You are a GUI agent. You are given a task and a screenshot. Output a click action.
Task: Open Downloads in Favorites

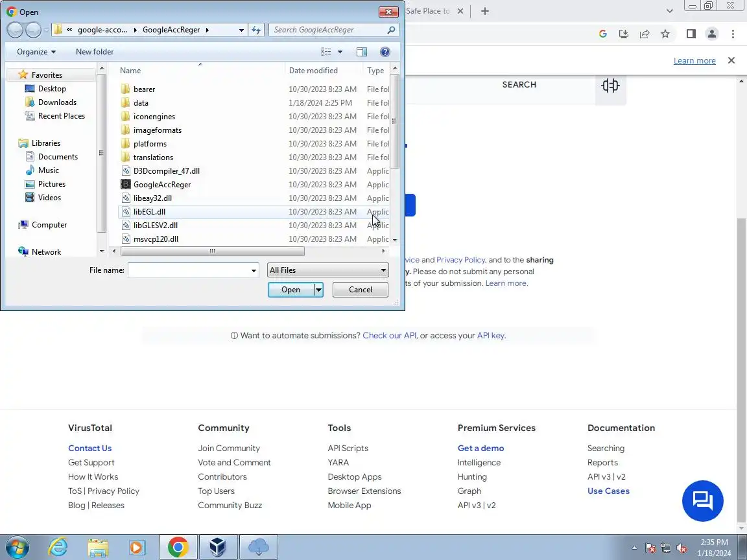pos(57,102)
